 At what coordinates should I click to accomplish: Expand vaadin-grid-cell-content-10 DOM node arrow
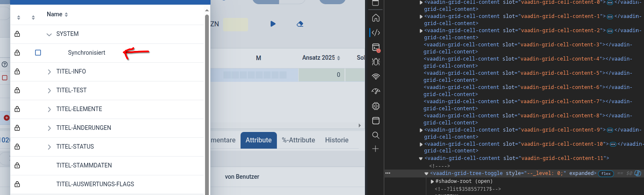(421, 144)
